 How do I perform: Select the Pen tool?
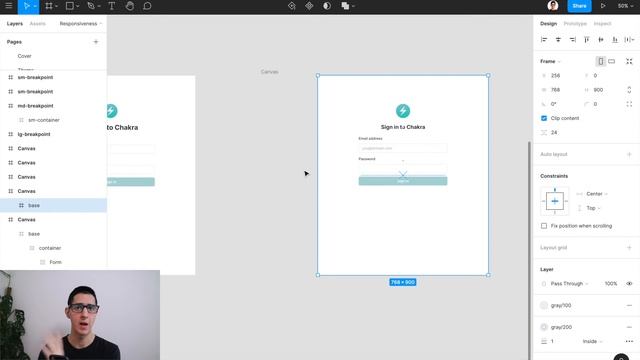tap(91, 6)
